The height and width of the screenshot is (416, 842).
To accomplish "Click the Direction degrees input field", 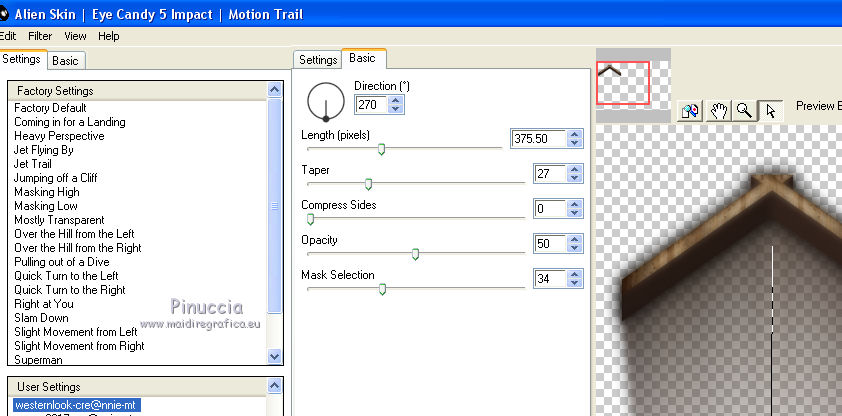I will (372, 105).
